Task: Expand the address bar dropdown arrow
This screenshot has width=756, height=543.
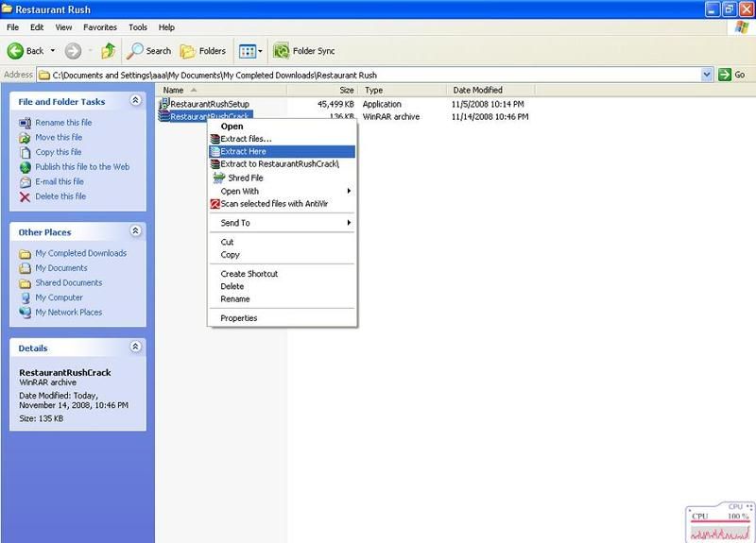Action: click(x=707, y=74)
